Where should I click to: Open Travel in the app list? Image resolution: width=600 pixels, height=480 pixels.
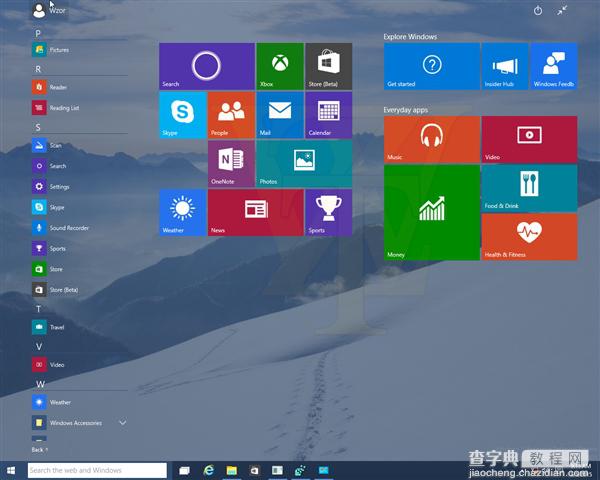tap(48, 327)
